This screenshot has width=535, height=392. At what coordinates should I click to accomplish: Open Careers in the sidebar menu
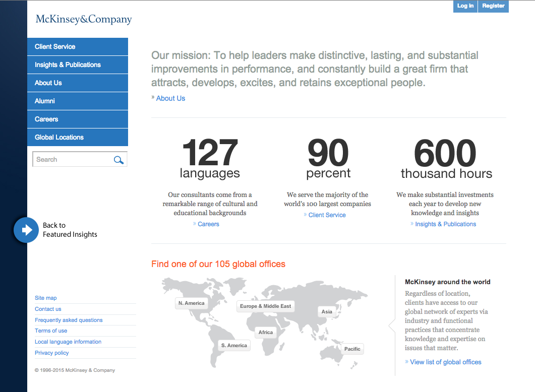point(78,119)
